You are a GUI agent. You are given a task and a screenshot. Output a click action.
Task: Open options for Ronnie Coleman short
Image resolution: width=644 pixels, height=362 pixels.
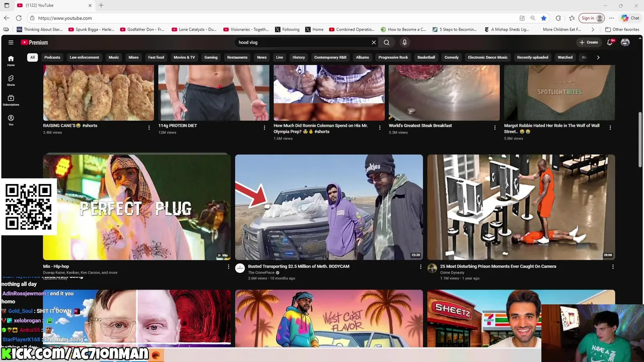click(x=380, y=128)
